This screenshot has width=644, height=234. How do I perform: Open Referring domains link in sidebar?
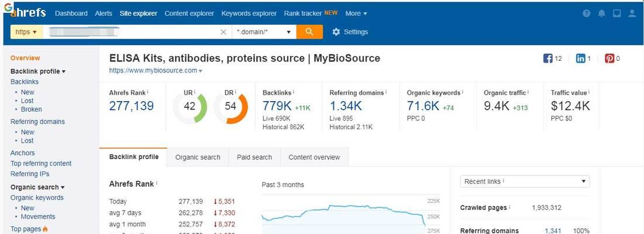coord(37,122)
